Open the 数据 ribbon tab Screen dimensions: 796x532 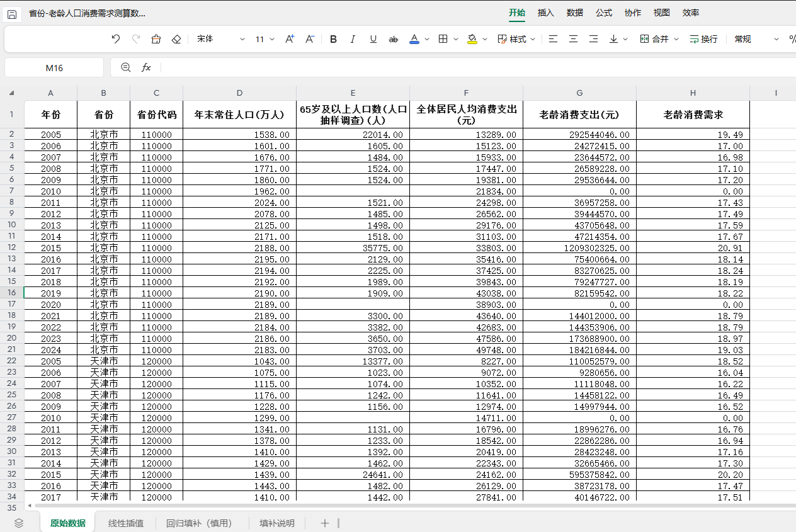pyautogui.click(x=575, y=13)
